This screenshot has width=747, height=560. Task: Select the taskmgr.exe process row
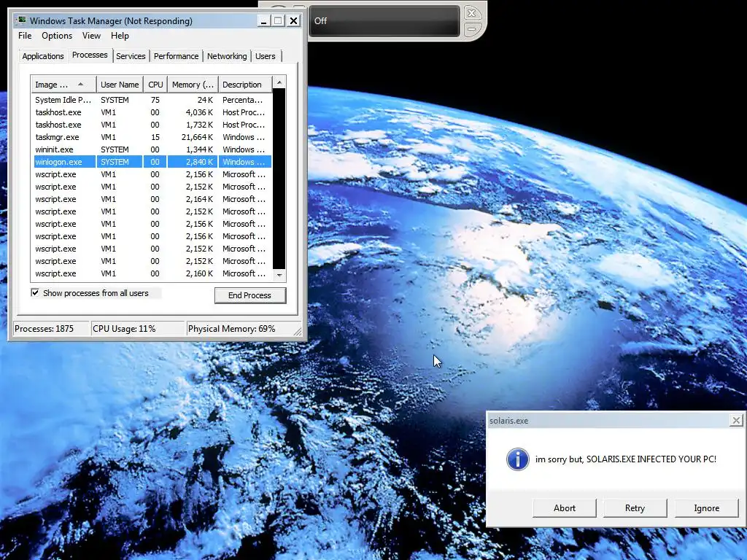click(x=152, y=137)
